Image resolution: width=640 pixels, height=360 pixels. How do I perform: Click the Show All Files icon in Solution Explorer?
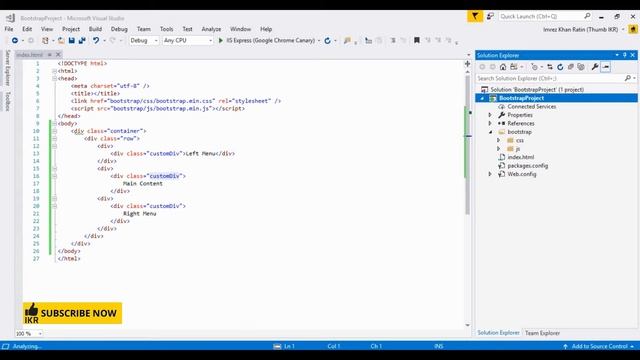(x=581, y=67)
